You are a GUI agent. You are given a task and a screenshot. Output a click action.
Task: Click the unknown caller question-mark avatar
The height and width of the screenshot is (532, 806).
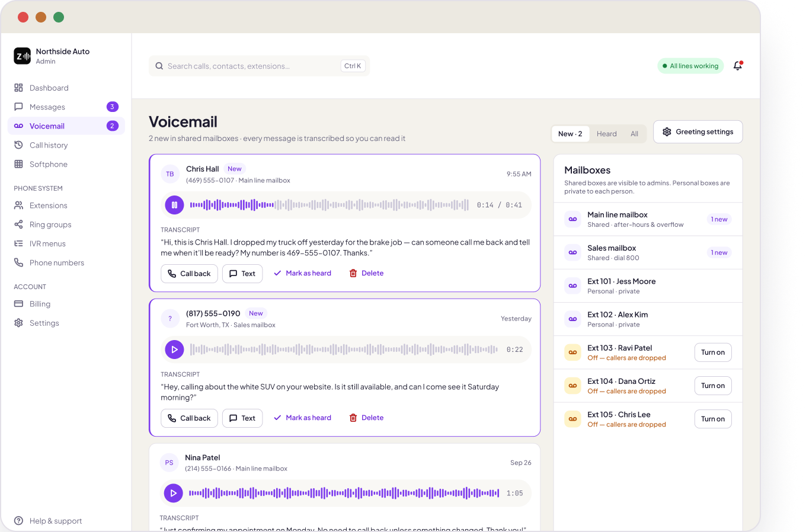click(170, 319)
